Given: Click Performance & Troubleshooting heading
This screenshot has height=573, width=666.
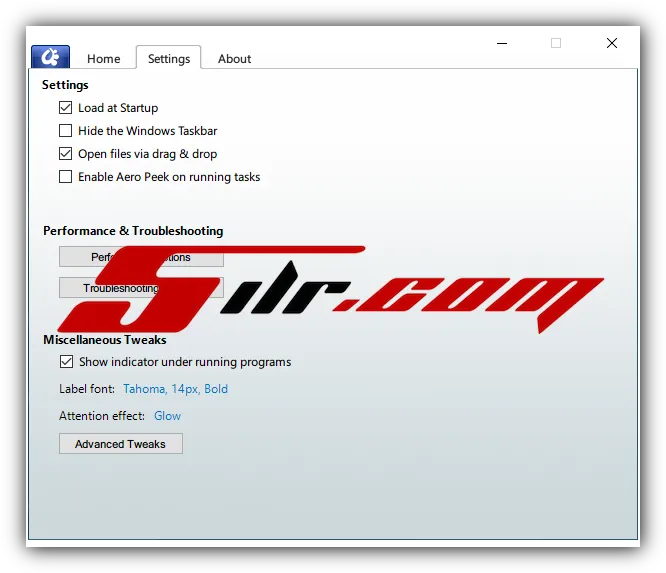Looking at the screenshot, I should 133,231.
